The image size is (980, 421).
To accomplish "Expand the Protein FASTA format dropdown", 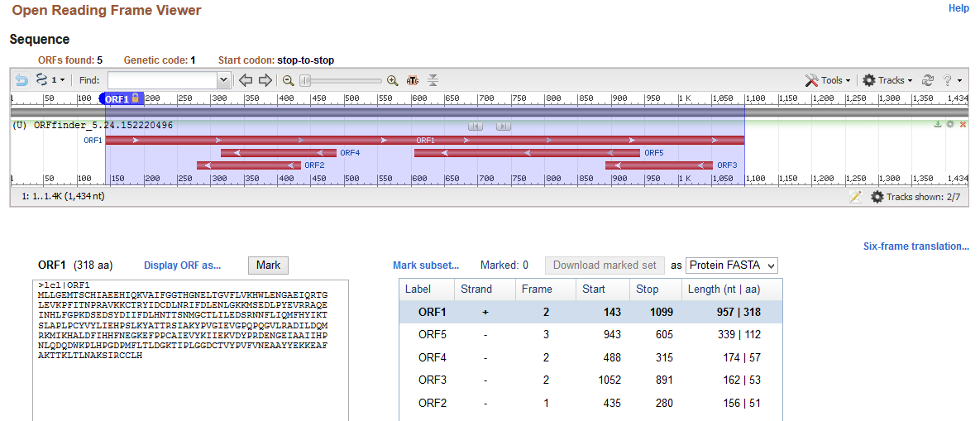I will (x=731, y=266).
